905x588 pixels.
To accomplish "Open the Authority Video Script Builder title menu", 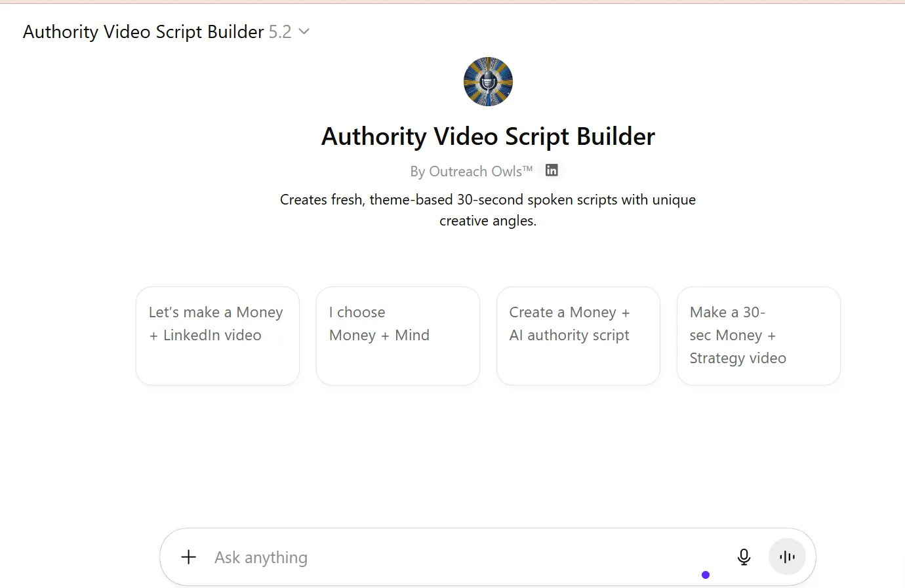I will point(143,31).
